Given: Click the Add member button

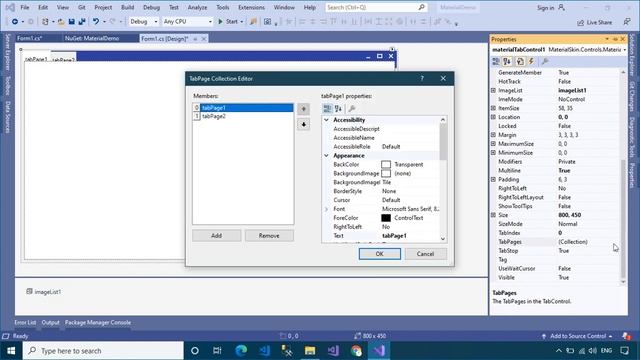Looking at the screenshot, I should (216, 236).
